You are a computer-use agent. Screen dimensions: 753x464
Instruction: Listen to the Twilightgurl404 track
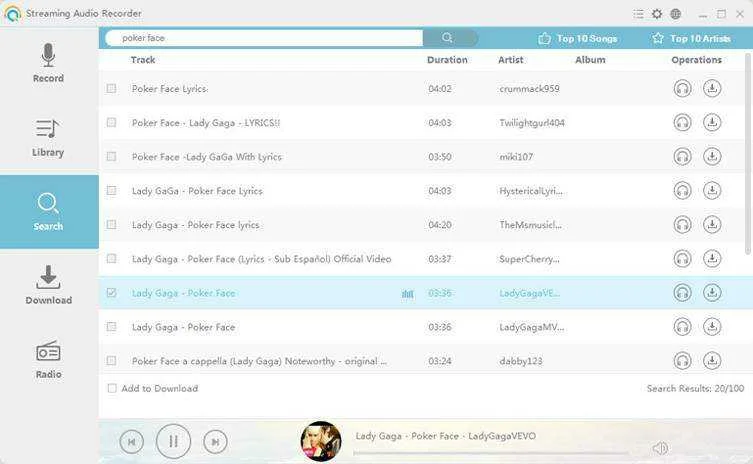click(x=682, y=122)
